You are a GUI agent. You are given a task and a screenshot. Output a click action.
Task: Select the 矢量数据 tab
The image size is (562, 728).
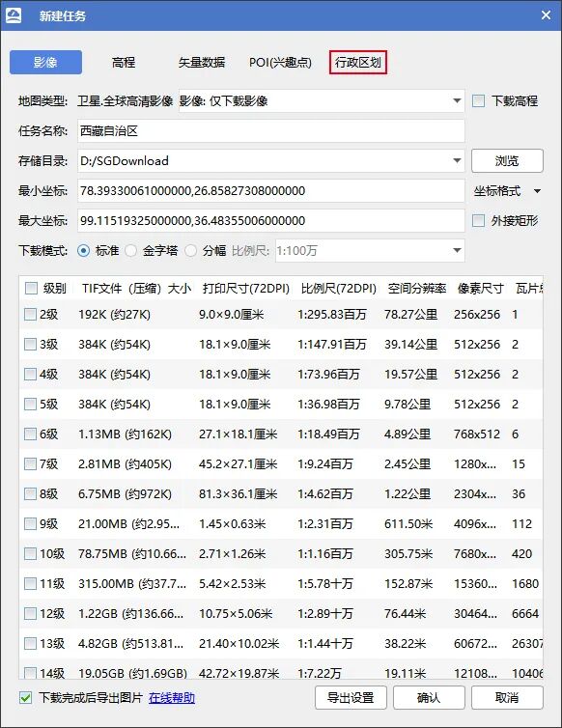(202, 62)
